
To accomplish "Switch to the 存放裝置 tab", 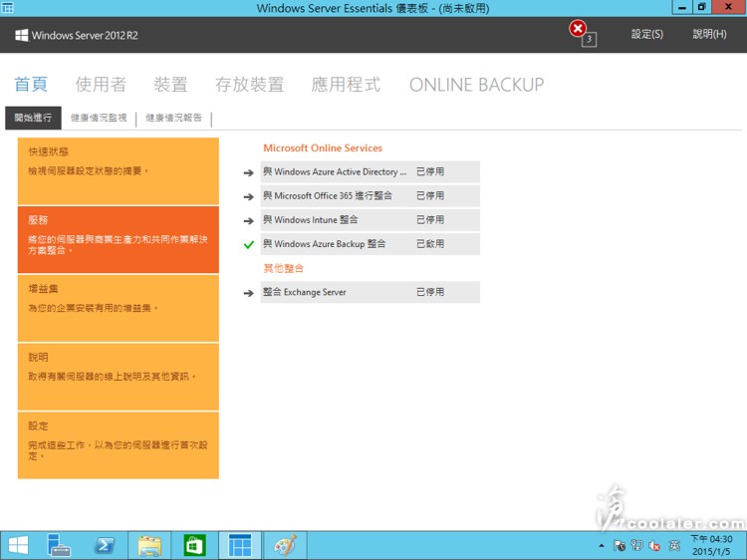I will [x=249, y=84].
